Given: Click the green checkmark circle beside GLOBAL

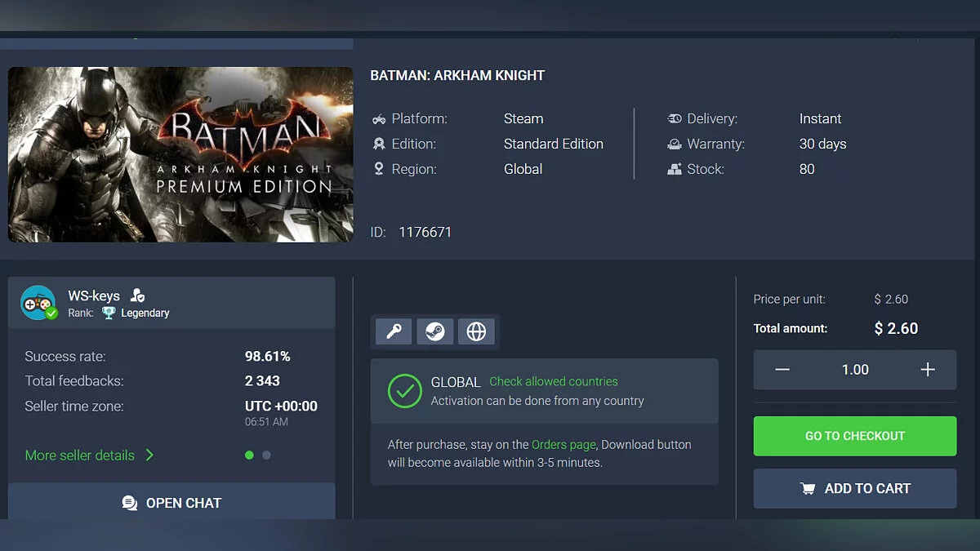Looking at the screenshot, I should point(405,391).
